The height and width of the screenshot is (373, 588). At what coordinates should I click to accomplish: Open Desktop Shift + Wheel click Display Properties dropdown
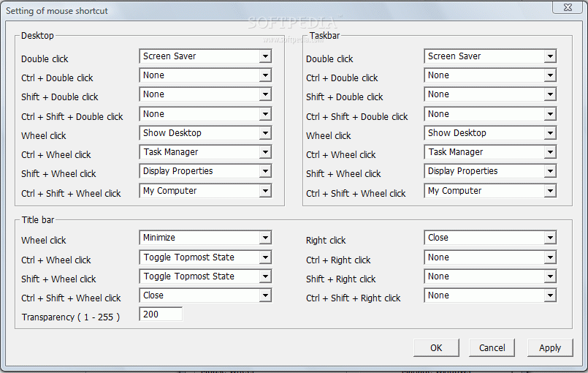pos(205,171)
